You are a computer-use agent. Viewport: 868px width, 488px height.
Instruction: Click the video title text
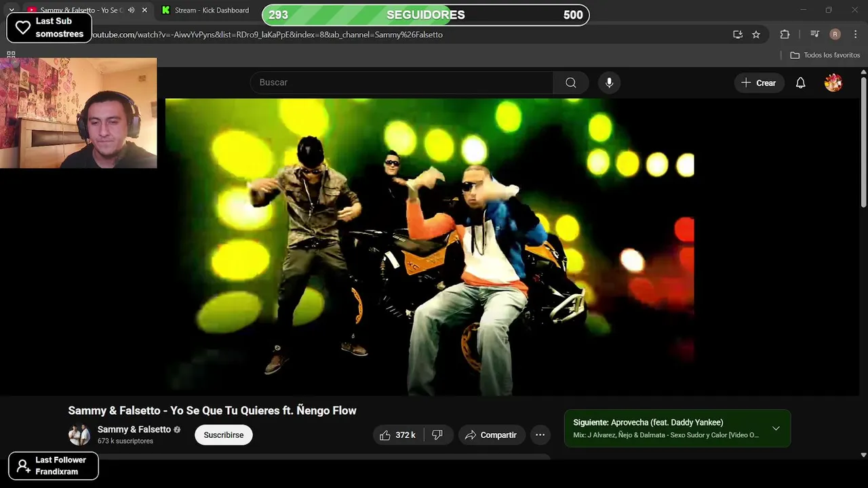coord(212,411)
